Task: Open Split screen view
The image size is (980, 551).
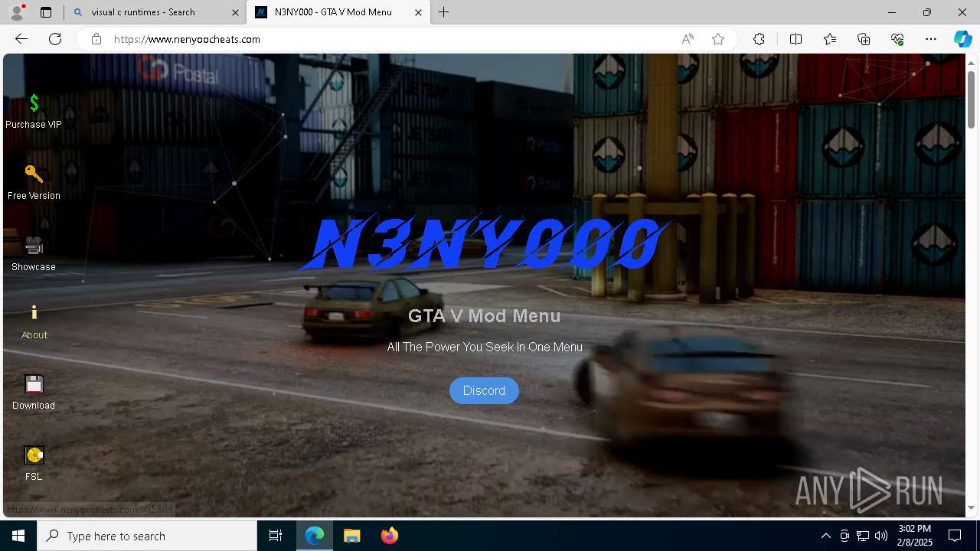Action: [x=795, y=39]
